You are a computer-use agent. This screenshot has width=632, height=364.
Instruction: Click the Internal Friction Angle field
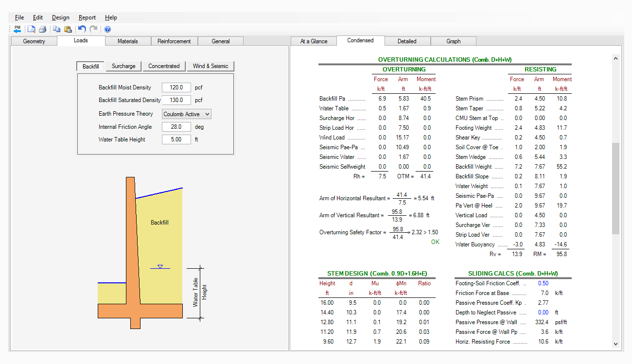tap(176, 127)
